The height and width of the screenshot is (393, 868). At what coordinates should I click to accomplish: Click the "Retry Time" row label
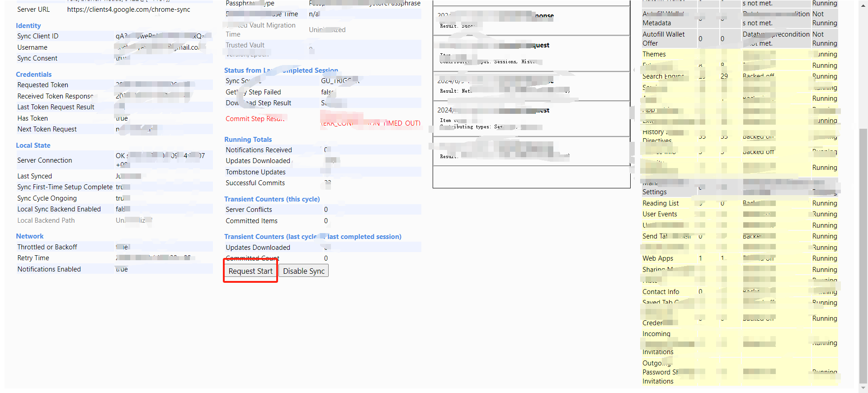click(33, 258)
